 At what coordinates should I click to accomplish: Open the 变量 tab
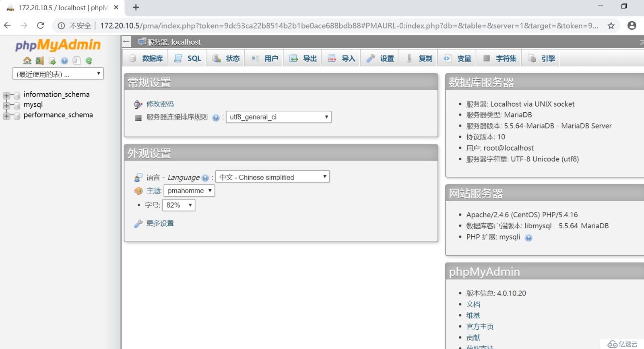(x=457, y=59)
